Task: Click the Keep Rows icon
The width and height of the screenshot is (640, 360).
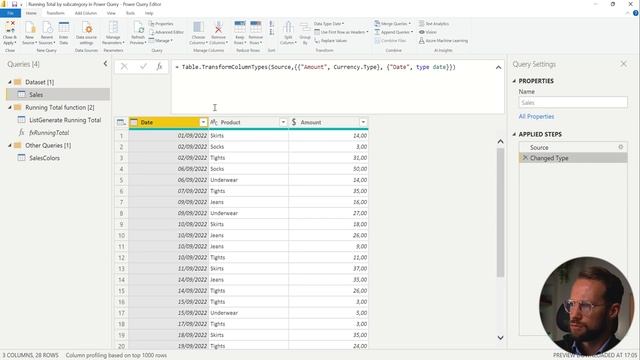Action: pyautogui.click(x=240, y=28)
